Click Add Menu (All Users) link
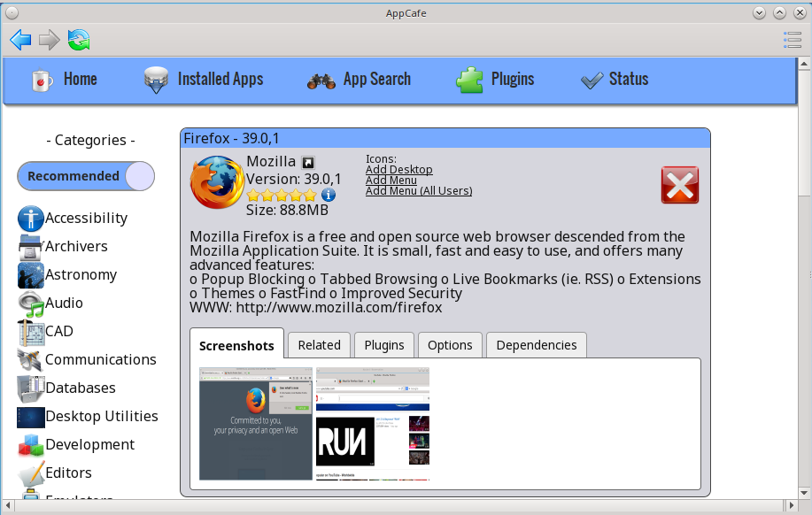This screenshot has height=515, width=812. click(x=419, y=191)
